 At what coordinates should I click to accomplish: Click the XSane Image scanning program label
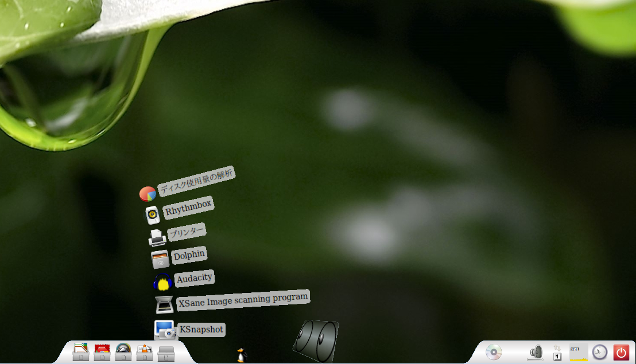243,300
